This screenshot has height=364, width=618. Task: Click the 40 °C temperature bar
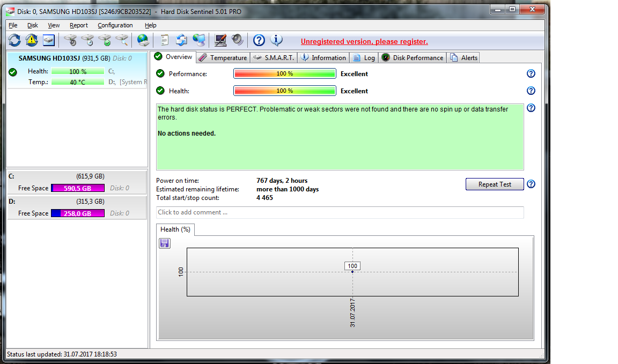(x=78, y=82)
